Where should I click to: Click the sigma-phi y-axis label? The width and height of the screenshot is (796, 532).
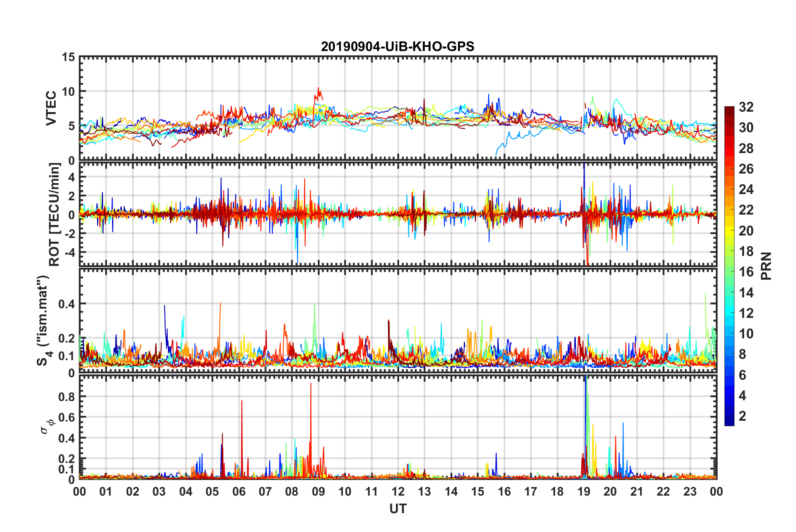coord(48,427)
